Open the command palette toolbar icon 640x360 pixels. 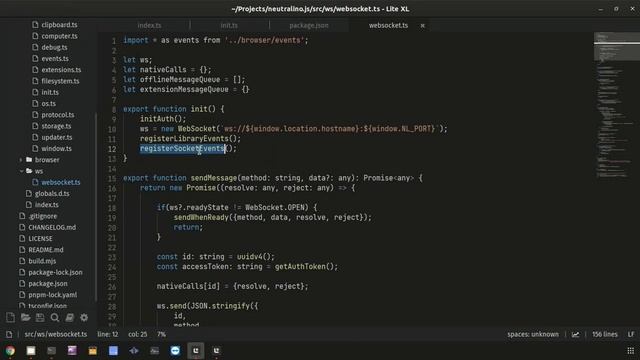pyautogui.click(x=69, y=318)
